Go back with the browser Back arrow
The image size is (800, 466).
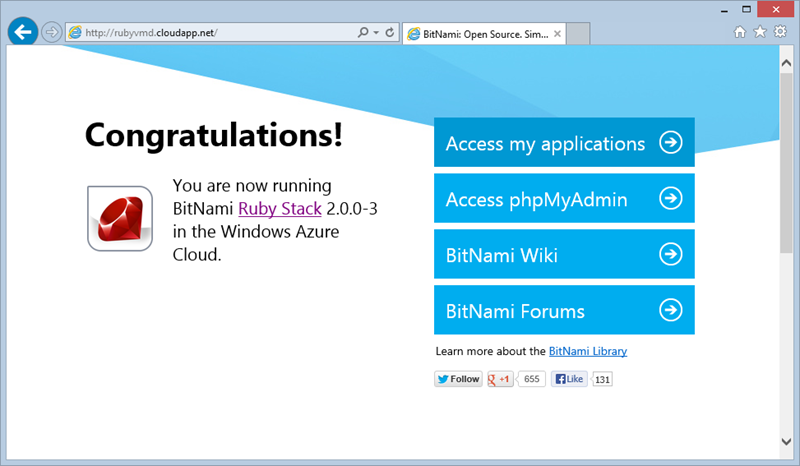pos(22,33)
